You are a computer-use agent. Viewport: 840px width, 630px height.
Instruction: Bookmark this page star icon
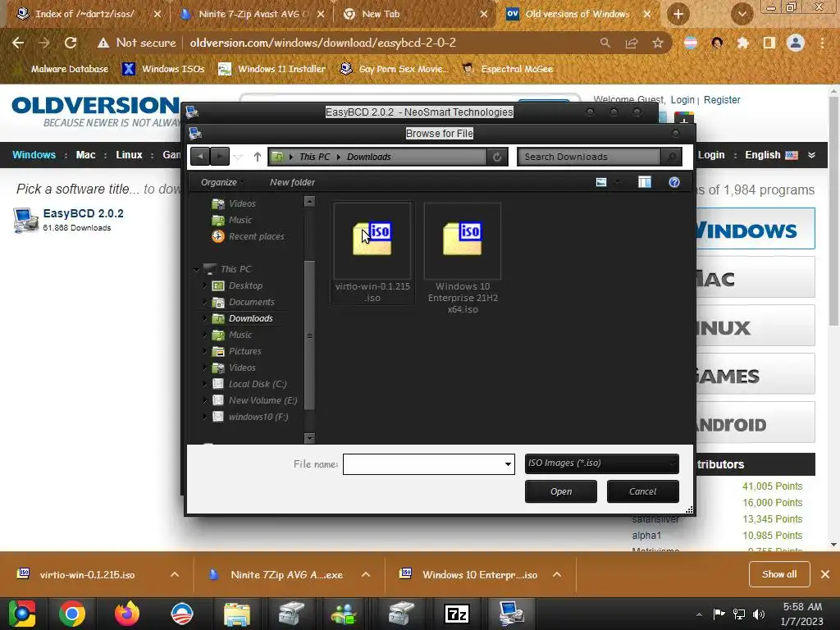click(658, 43)
